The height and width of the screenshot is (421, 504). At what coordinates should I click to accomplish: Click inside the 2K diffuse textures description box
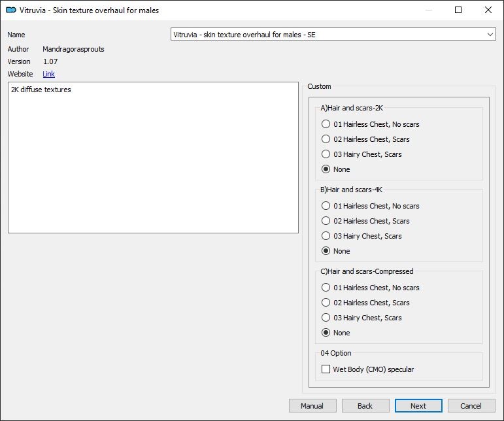tap(153, 157)
